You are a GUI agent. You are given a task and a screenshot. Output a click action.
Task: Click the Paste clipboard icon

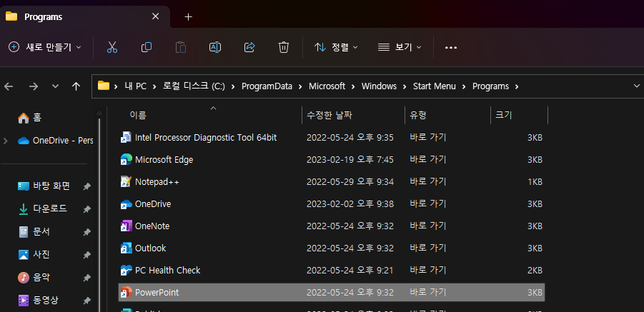(x=181, y=47)
